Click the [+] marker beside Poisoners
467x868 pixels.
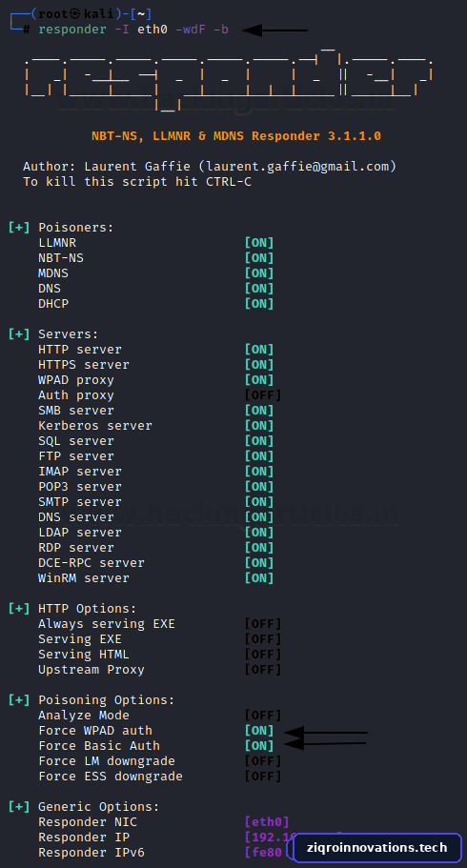click(19, 228)
